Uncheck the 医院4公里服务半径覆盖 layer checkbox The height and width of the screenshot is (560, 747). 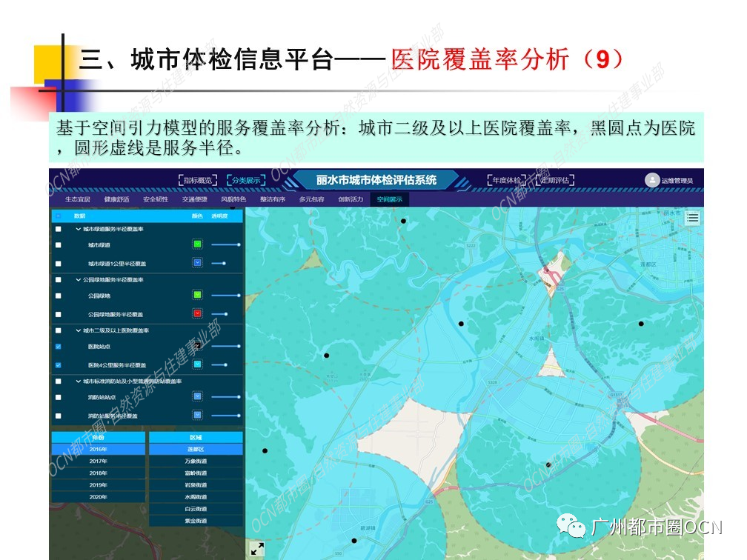[x=58, y=365]
